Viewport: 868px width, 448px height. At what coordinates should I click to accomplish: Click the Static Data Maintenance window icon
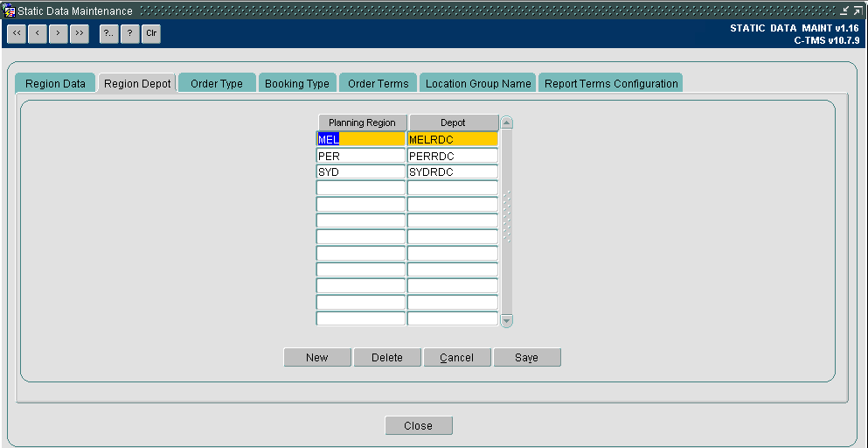pyautogui.click(x=10, y=11)
